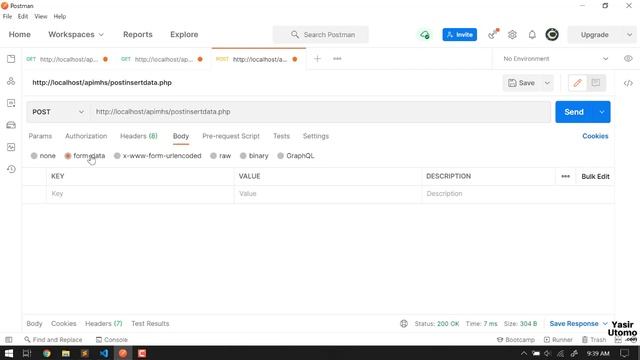Open the capture requests satellite icon
640x360 pixels.
(493, 34)
